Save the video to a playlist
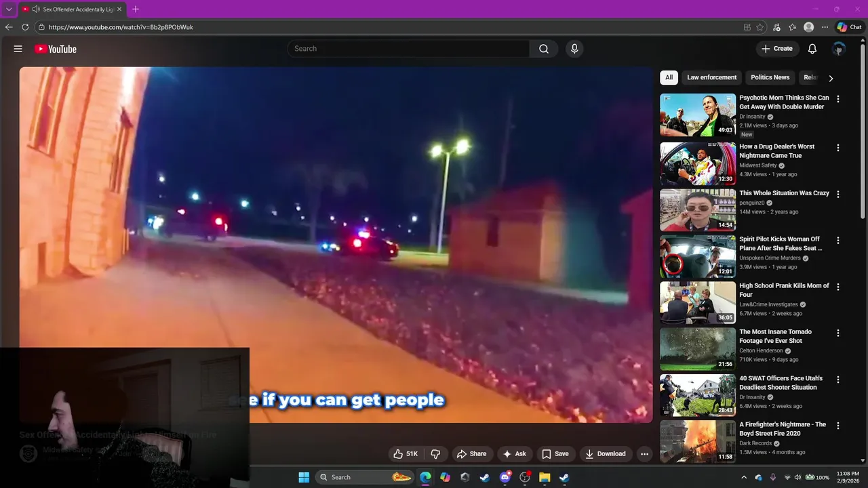Image resolution: width=868 pixels, height=488 pixels. [x=555, y=454]
